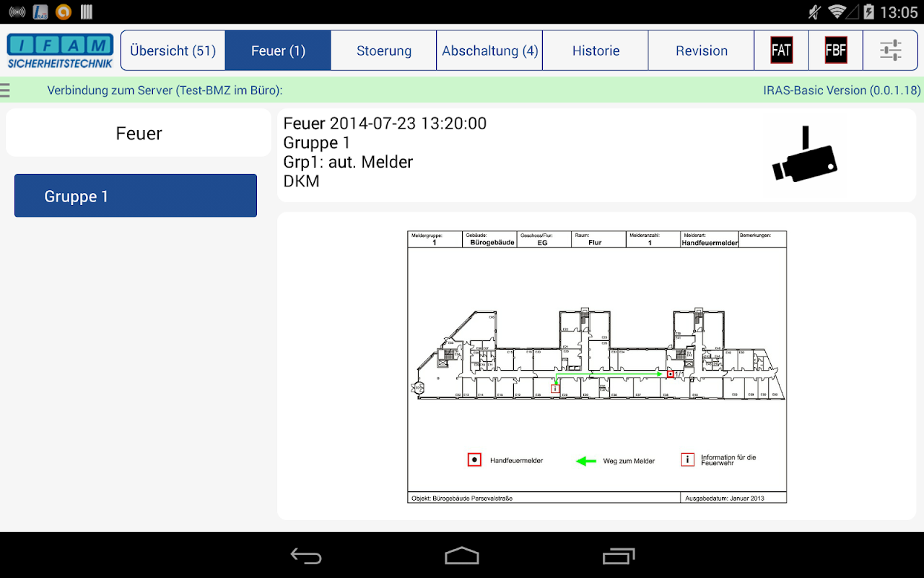
Task: Tap the Wi-Fi status icon
Action: (x=837, y=12)
